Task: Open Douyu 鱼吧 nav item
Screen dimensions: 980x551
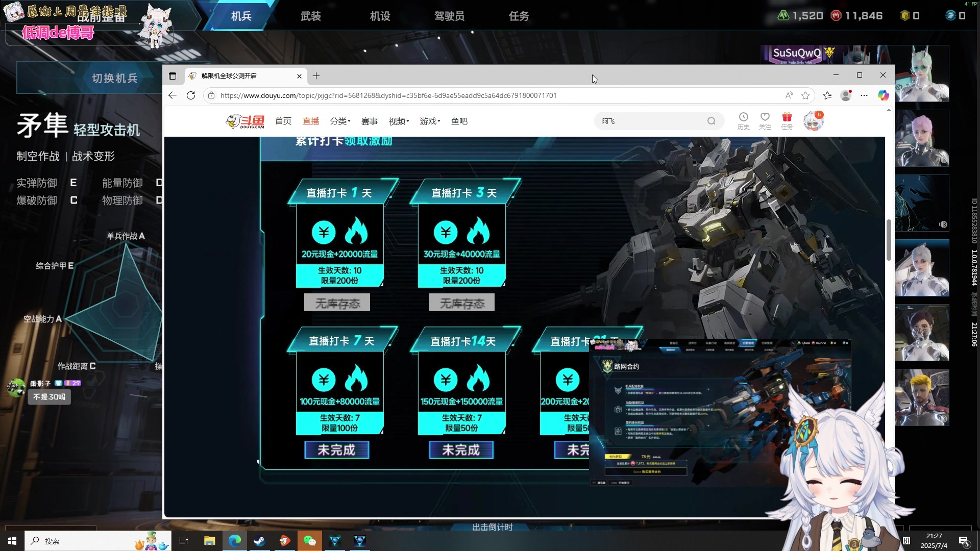Action: point(459,121)
